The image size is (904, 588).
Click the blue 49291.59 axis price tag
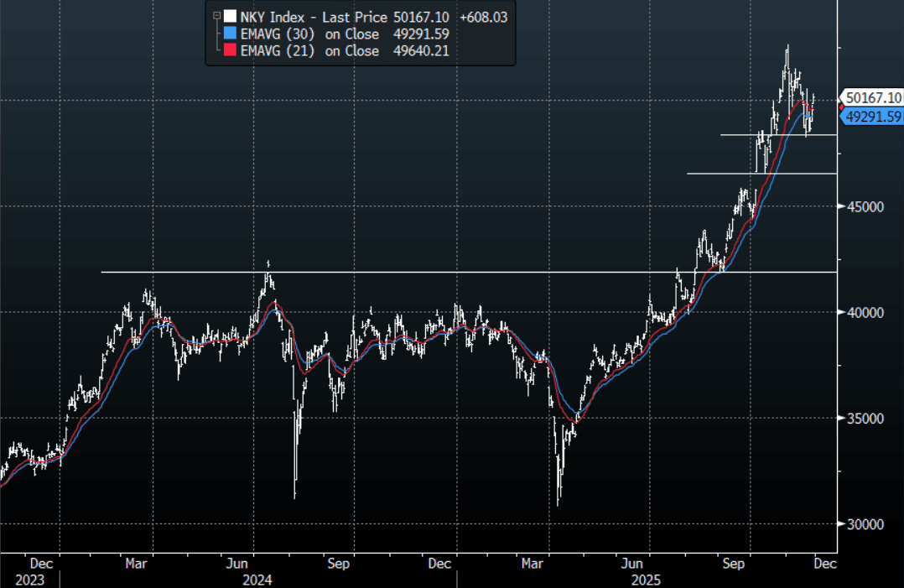coord(873,117)
